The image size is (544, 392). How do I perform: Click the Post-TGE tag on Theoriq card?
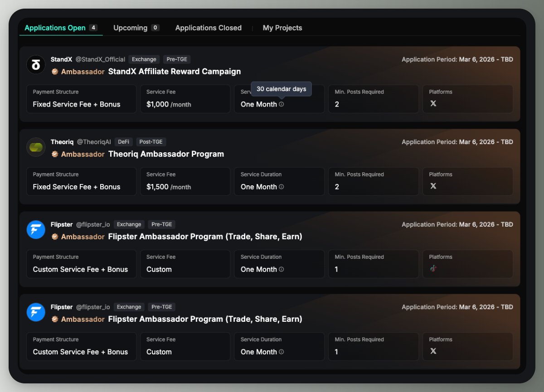point(151,142)
